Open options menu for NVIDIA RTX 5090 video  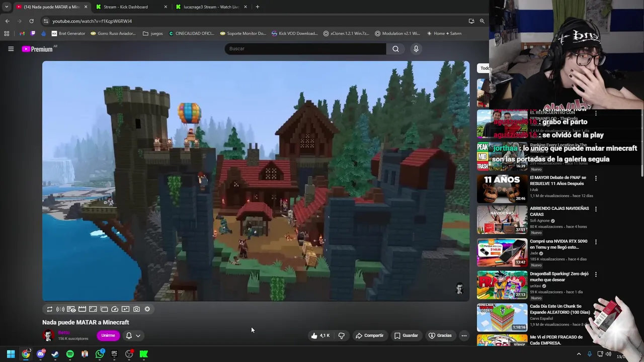click(x=596, y=242)
